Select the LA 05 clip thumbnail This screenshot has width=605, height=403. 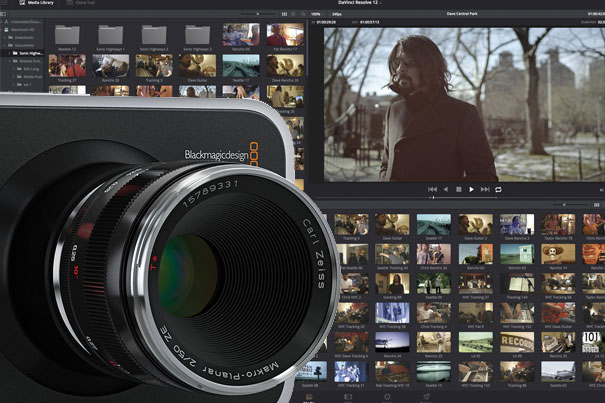click(x=475, y=342)
